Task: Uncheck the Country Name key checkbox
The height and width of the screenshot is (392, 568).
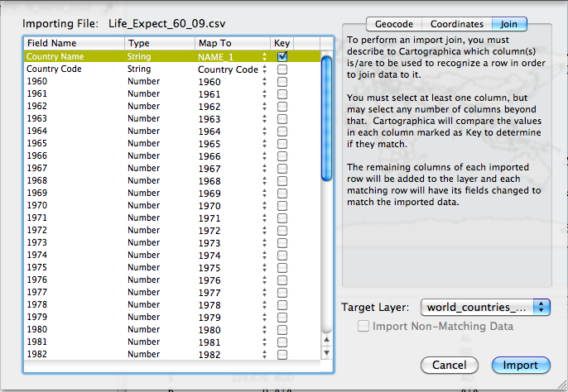Action: [282, 57]
